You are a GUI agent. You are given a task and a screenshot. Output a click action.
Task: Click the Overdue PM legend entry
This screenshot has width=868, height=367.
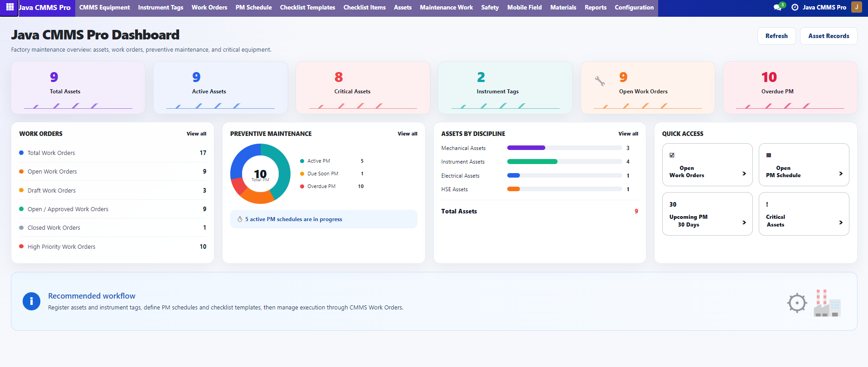click(x=332, y=186)
